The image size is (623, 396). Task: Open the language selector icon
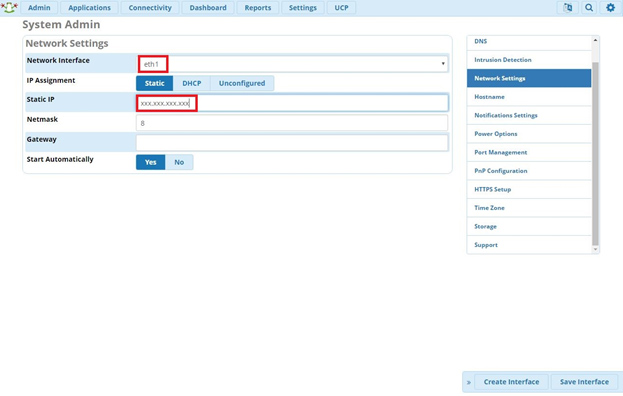tap(568, 8)
